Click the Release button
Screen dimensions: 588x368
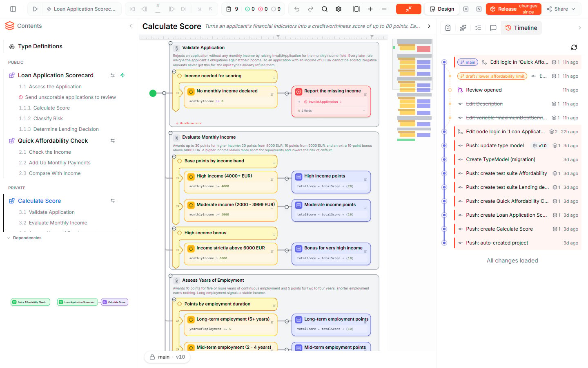(x=513, y=9)
